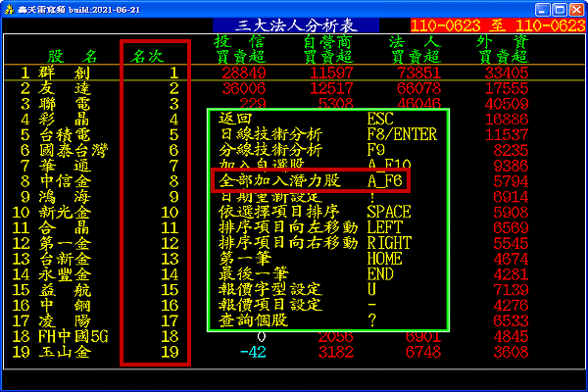Click 友達 自營商 value 12517
Image resolution: width=588 pixels, height=392 pixels.
pyautogui.click(x=331, y=88)
